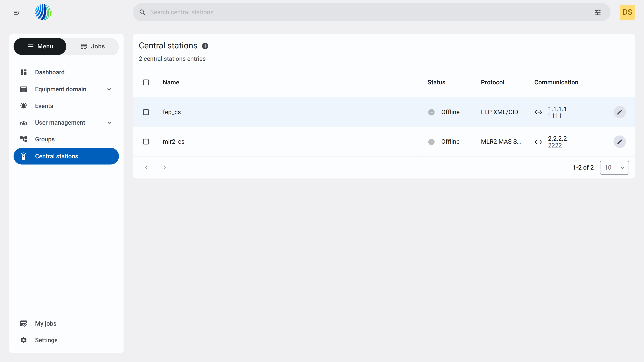Click the 1-2 of 2 pagination text
The width and height of the screenshot is (644, 362).
click(583, 167)
